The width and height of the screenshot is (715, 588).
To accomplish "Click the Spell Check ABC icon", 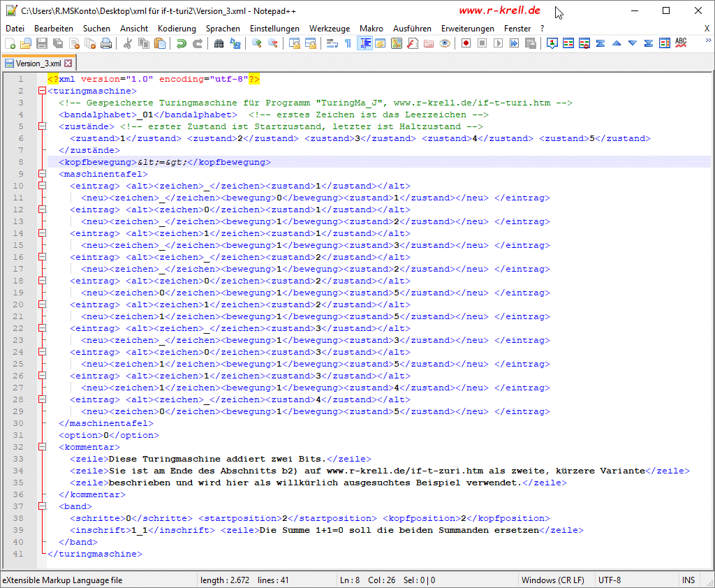I will 681,43.
